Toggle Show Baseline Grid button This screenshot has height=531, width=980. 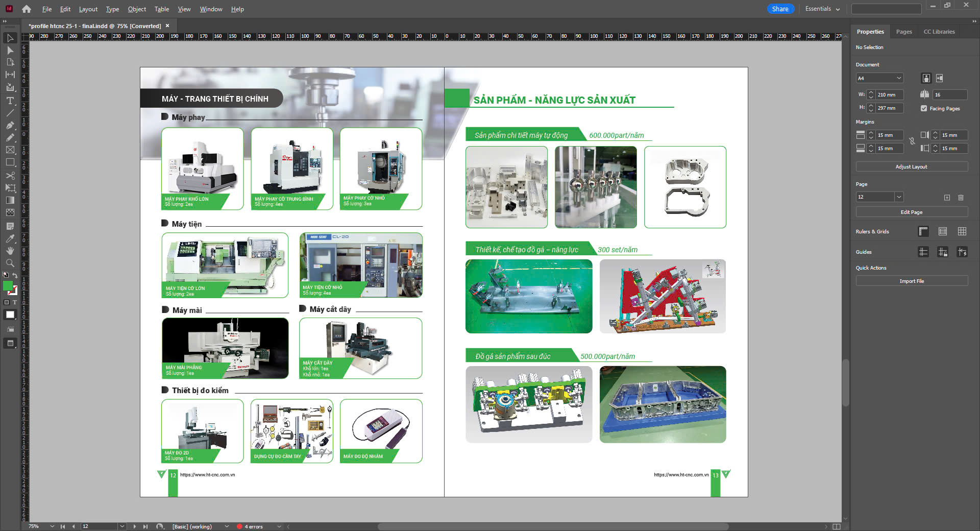pyautogui.click(x=943, y=232)
